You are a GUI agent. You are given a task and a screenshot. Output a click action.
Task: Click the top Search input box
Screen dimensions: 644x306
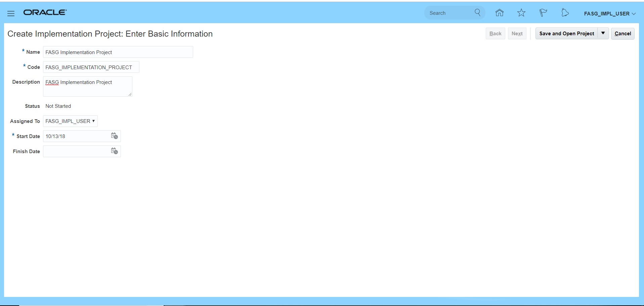pos(448,13)
